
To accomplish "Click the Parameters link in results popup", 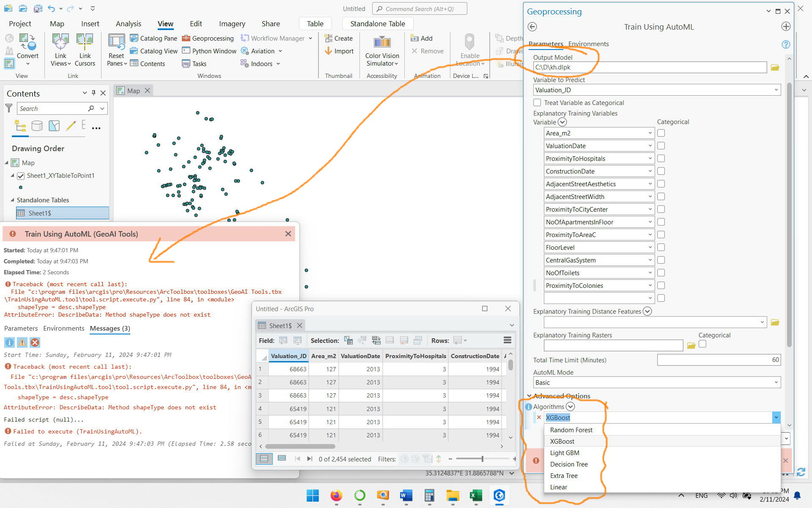I will coord(21,328).
